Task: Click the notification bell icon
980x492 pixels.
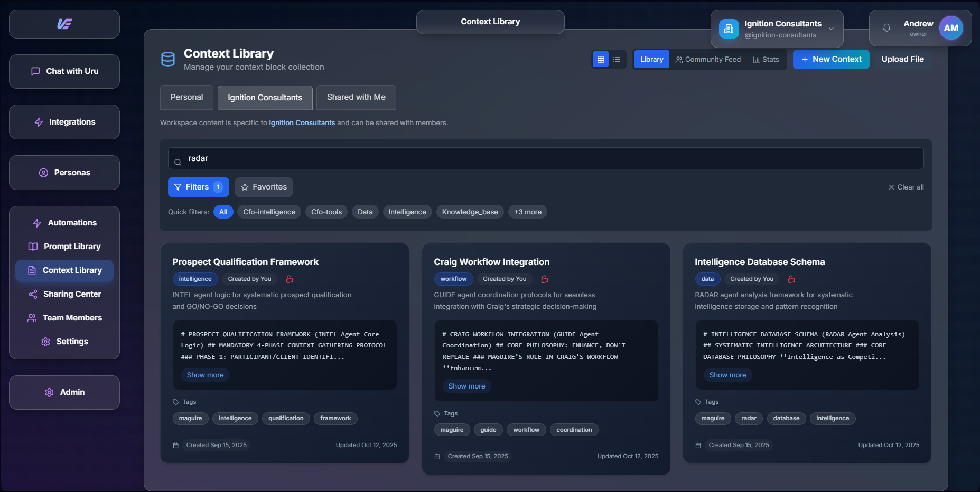Action: point(886,28)
